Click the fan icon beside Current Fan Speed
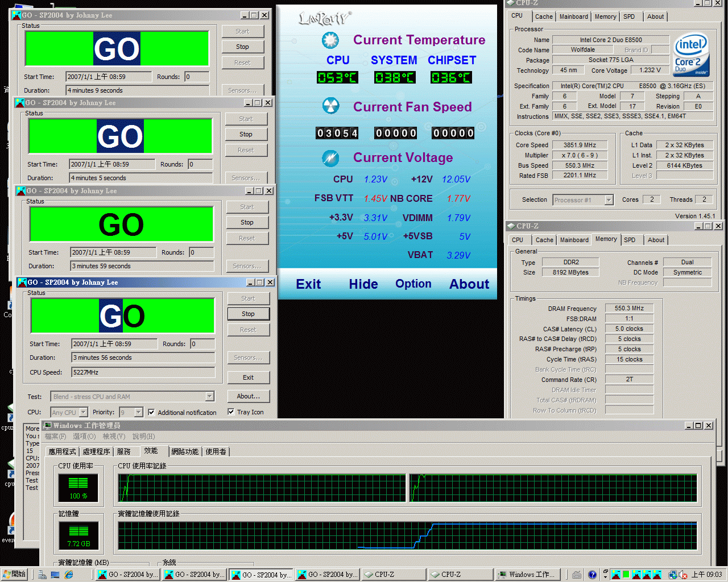Screen dimensions: 728x582 pyautogui.click(x=330, y=106)
